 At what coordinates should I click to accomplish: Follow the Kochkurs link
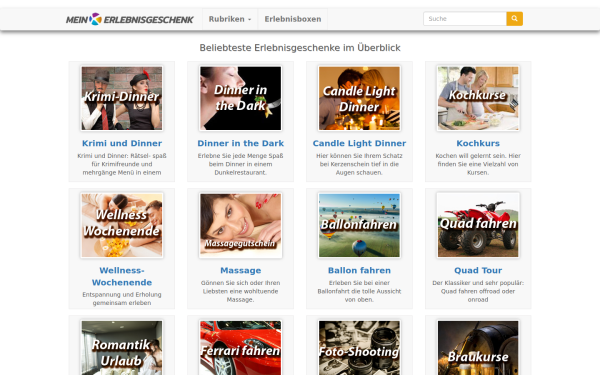click(478, 143)
